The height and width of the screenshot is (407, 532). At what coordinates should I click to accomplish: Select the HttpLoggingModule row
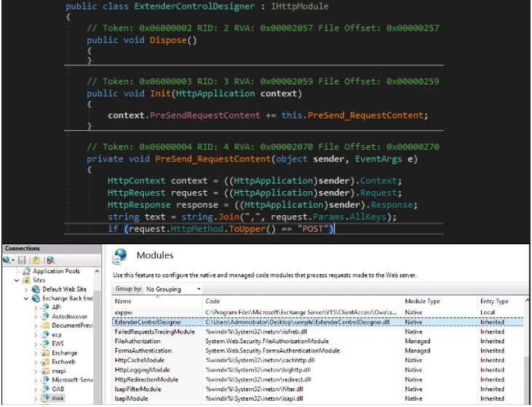click(318, 370)
